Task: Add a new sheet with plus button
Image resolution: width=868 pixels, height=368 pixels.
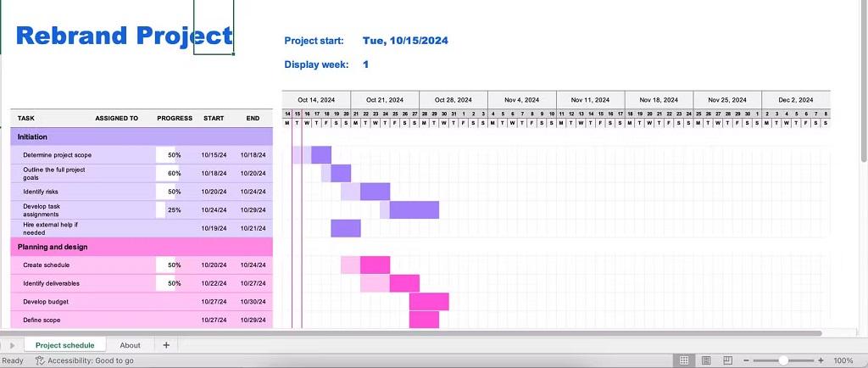Action: 166,345
